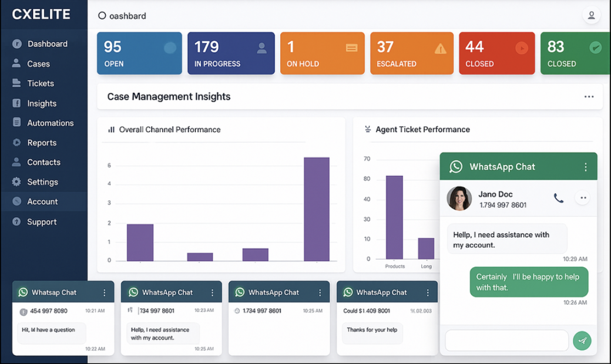Image resolution: width=611 pixels, height=364 pixels.
Task: Send the typed WhatsApp message
Action: click(x=582, y=341)
